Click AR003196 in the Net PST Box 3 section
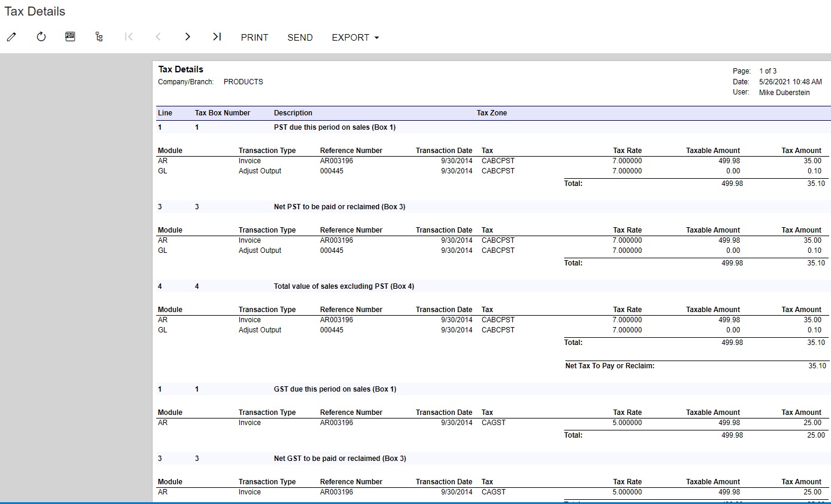This screenshot has height=504, width=831. [336, 240]
